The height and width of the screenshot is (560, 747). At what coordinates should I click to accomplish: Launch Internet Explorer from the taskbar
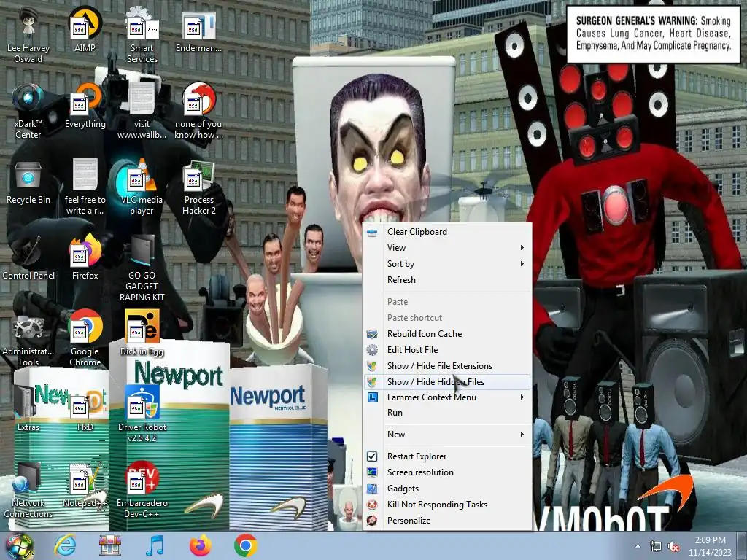point(65,545)
